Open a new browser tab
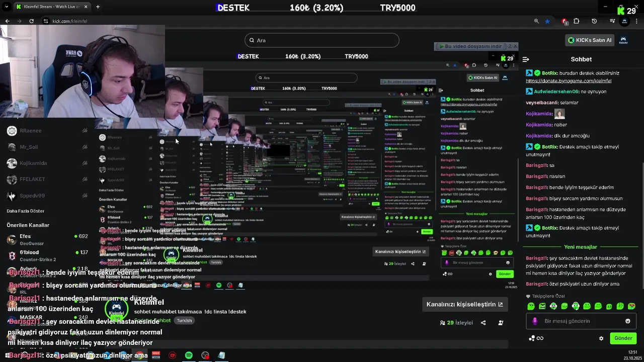 point(98,7)
